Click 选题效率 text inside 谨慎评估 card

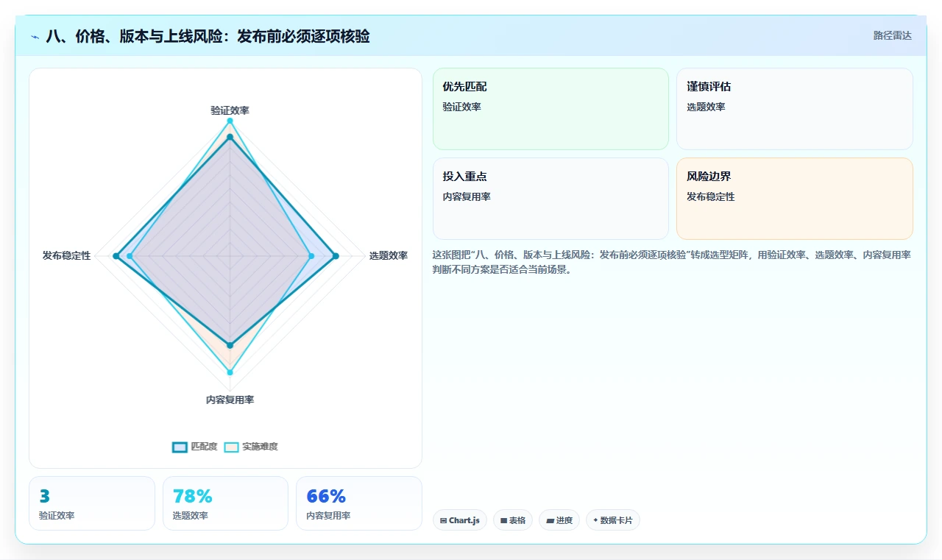tap(706, 107)
